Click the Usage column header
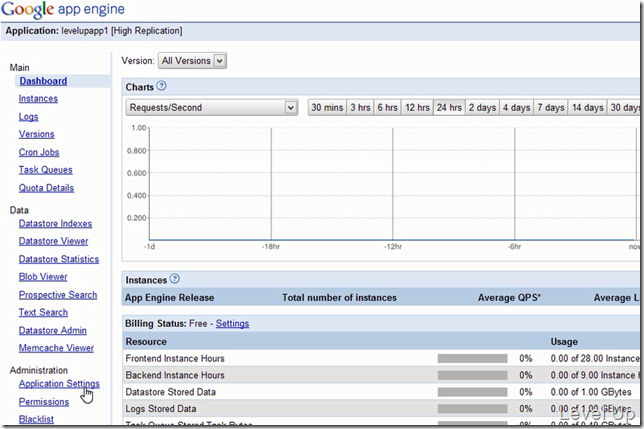This screenshot has width=644, height=429. tap(564, 342)
